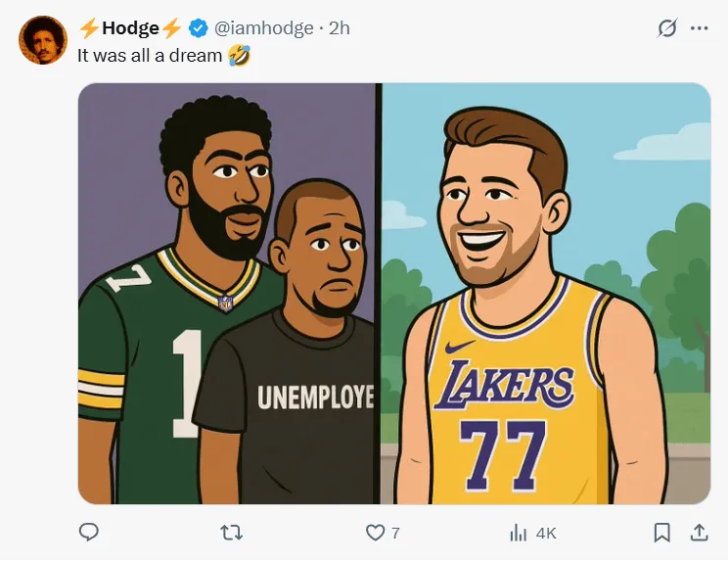Share the post using the upload icon

coord(699,533)
